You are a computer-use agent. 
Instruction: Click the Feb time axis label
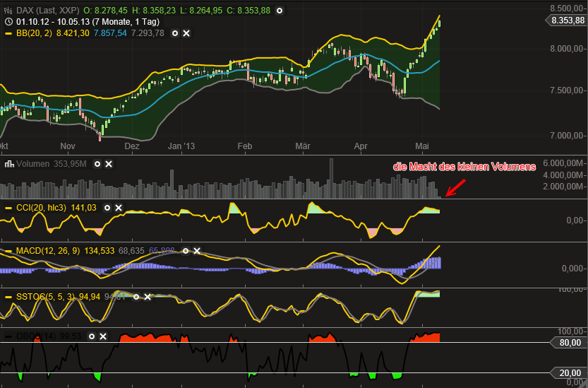point(244,146)
